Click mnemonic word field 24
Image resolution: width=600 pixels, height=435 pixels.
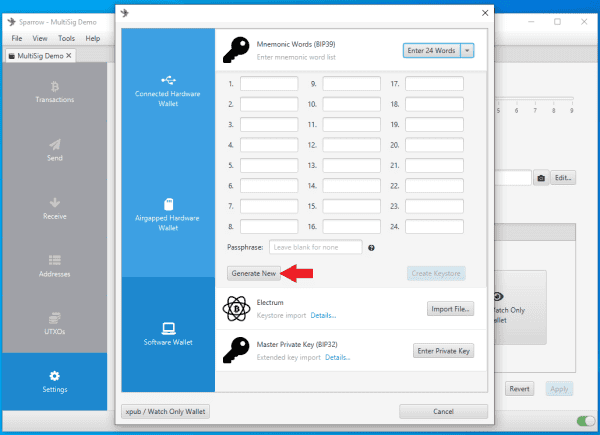pyautogui.click(x=434, y=226)
